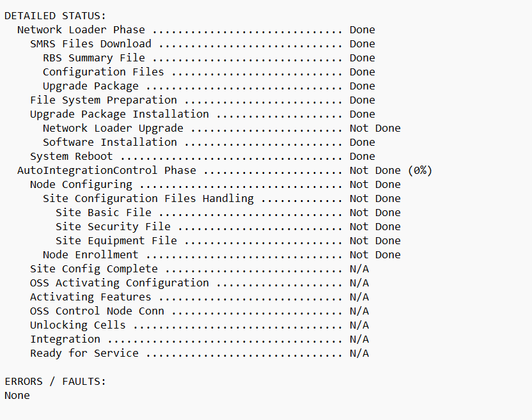
Task: Click the SMRS Files Download entry
Action: coord(203,44)
